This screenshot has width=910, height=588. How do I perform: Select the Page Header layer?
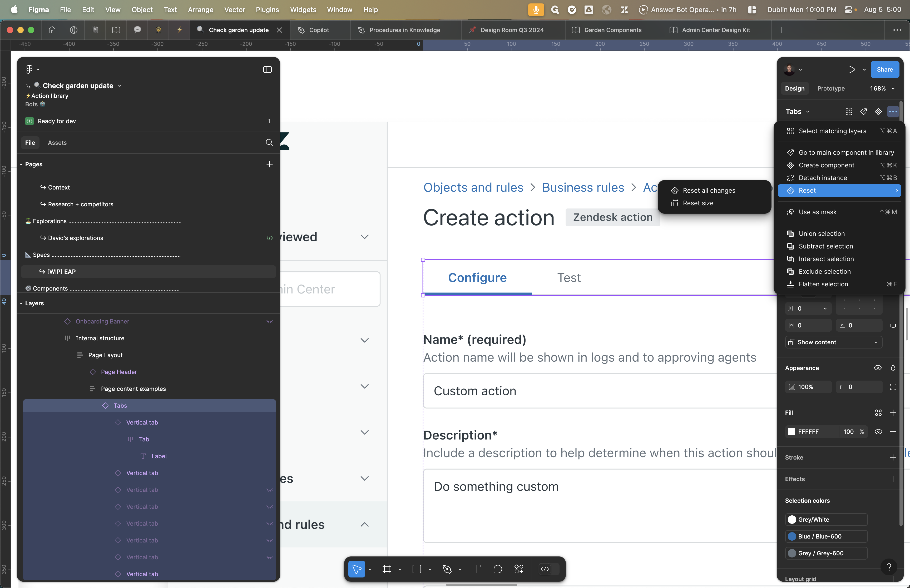(x=119, y=372)
